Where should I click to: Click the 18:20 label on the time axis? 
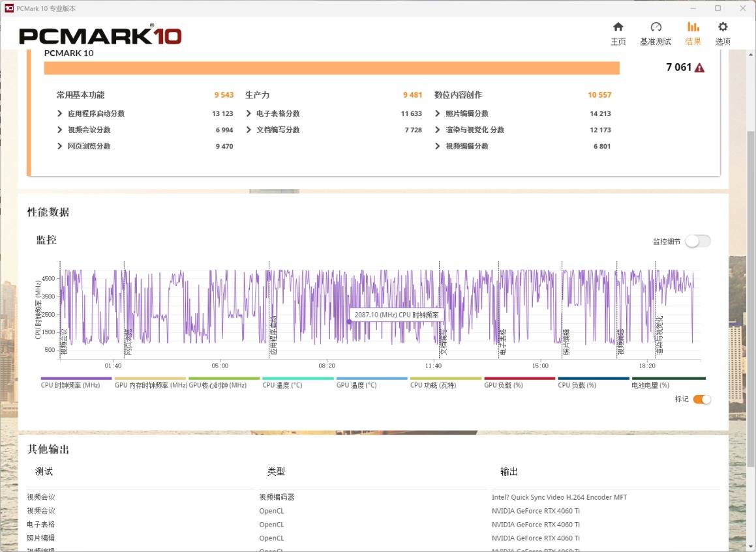[x=647, y=366]
